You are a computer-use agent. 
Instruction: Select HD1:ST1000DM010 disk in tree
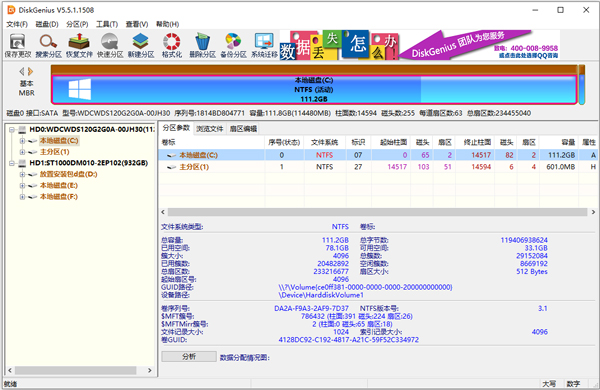[x=89, y=163]
